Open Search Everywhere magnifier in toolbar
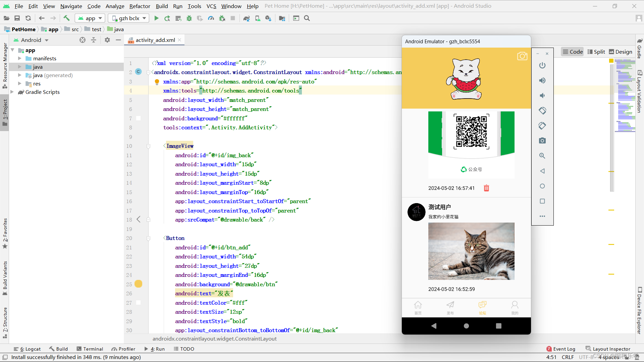 (307, 18)
